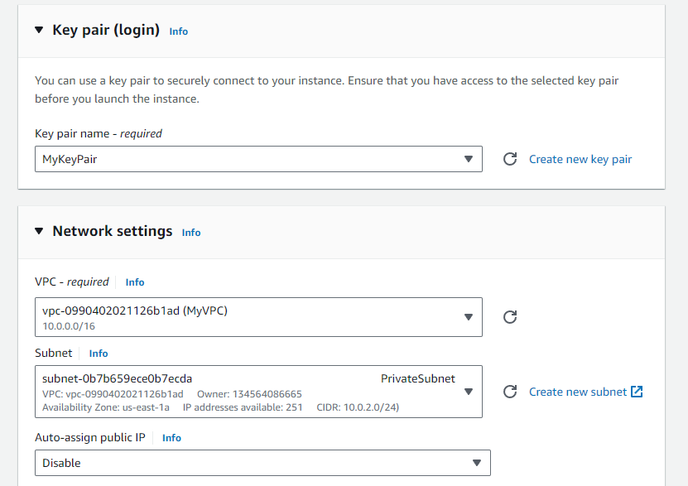
Task: Open Info link next to Subnet label
Action: pos(98,353)
